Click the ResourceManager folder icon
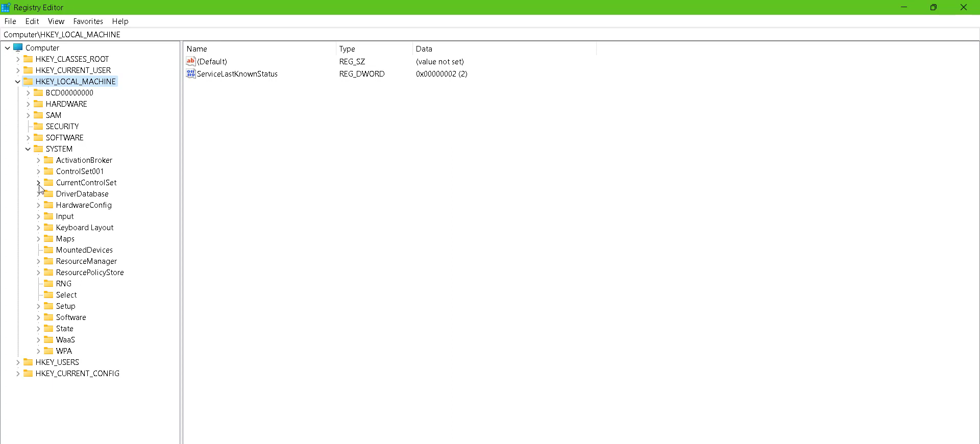The image size is (980, 444). click(x=48, y=261)
